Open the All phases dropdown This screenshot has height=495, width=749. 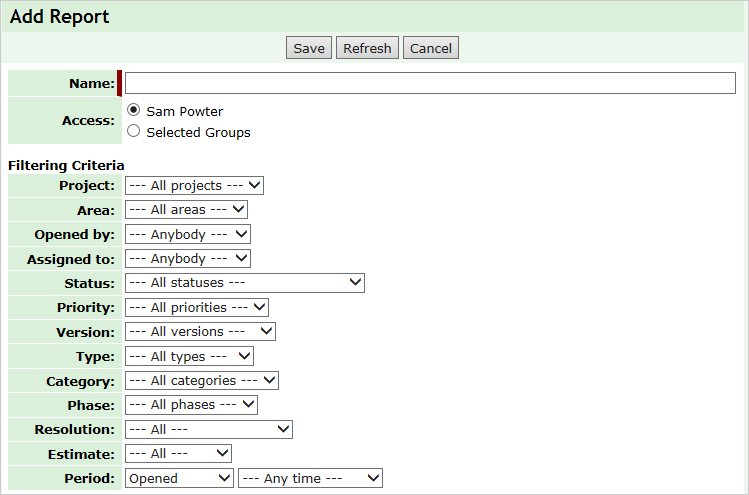click(191, 405)
